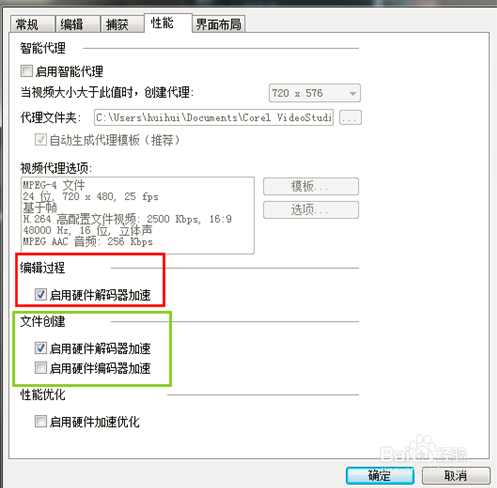
Task: Enable the 启用智能代理 checkbox
Action: (x=27, y=71)
